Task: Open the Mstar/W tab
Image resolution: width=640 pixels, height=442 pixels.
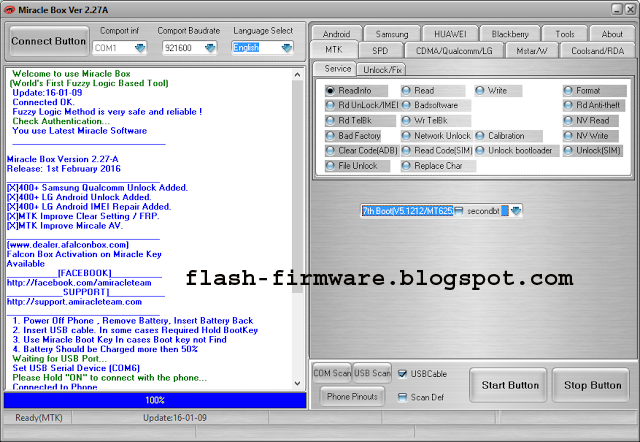Action: [x=531, y=51]
